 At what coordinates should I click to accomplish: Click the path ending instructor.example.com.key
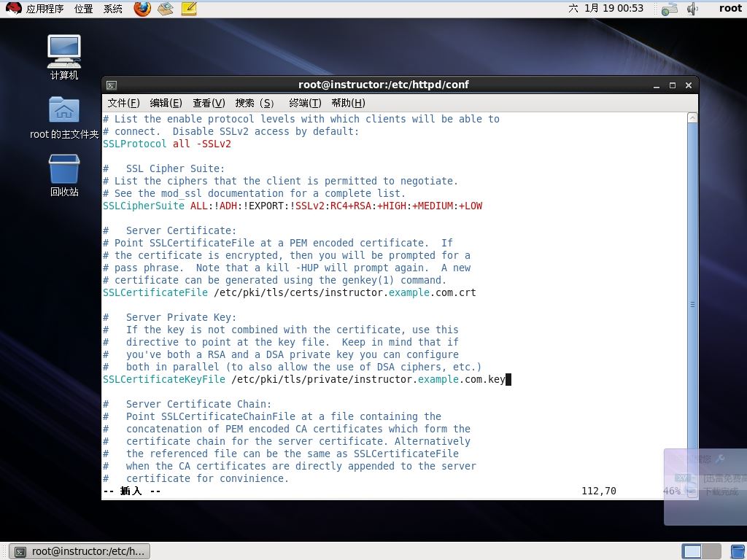(x=368, y=379)
